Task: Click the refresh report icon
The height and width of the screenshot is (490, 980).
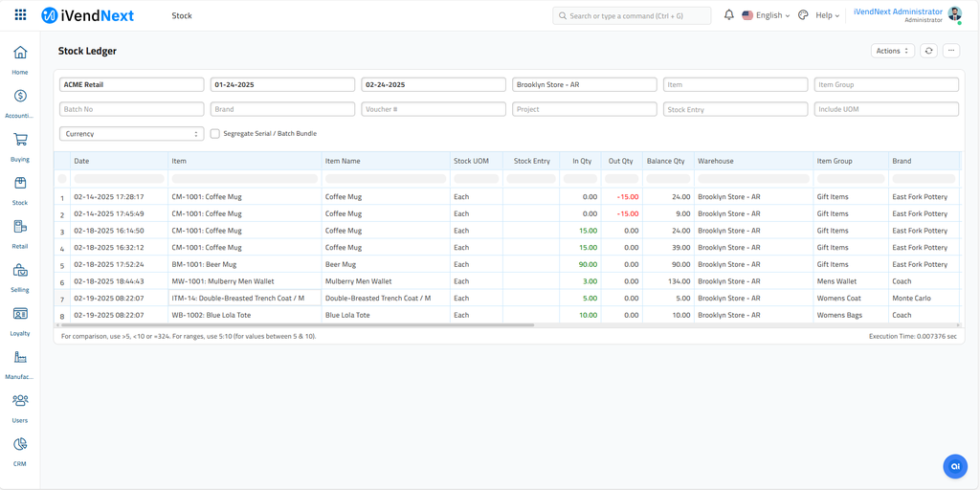Action: click(928, 51)
